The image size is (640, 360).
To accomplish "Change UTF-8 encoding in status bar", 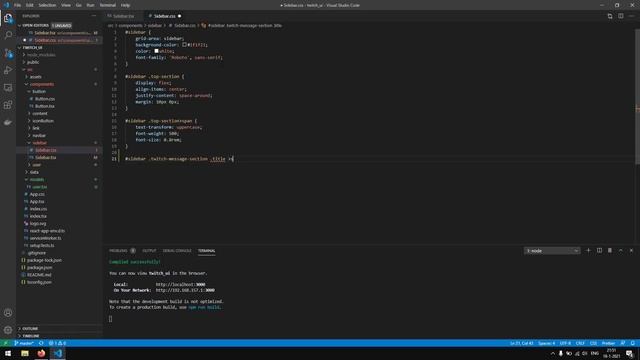I will point(565,343).
